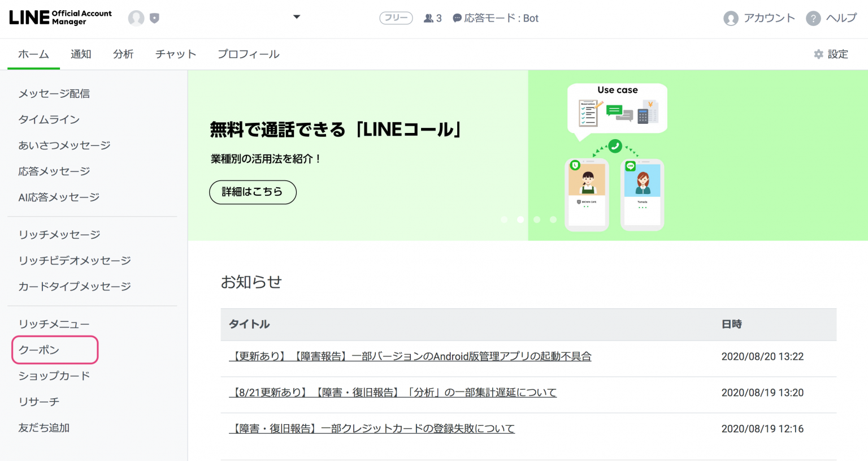This screenshot has width=868, height=461.
Task: Click the shield badge icon beside avatar
Action: tap(154, 18)
